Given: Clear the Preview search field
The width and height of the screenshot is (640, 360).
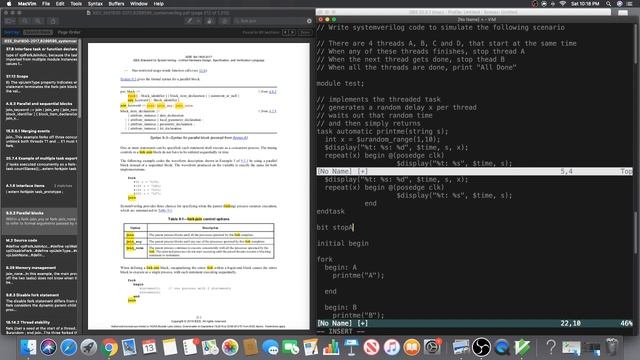Looking at the screenshot, I should pos(309,21).
